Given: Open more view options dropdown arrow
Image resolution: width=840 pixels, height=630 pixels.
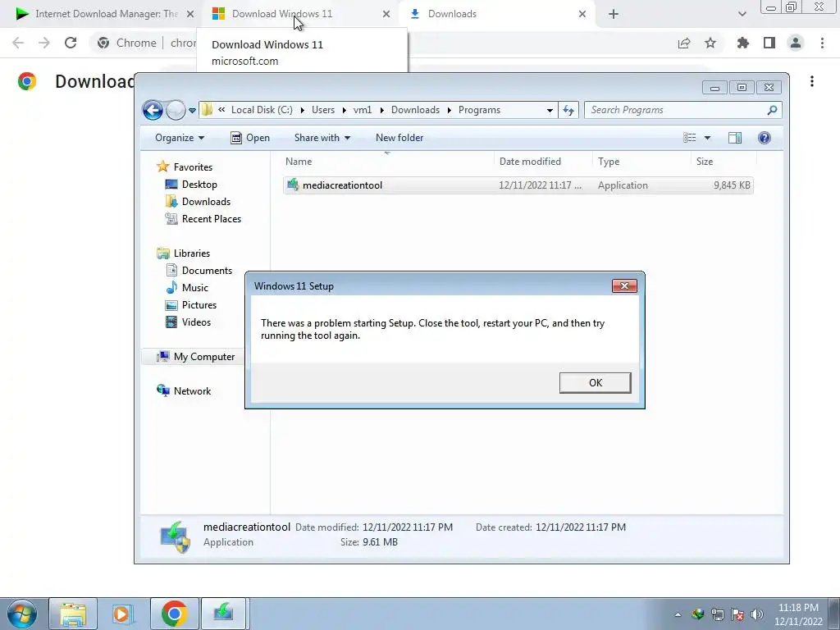Looking at the screenshot, I should click(707, 138).
